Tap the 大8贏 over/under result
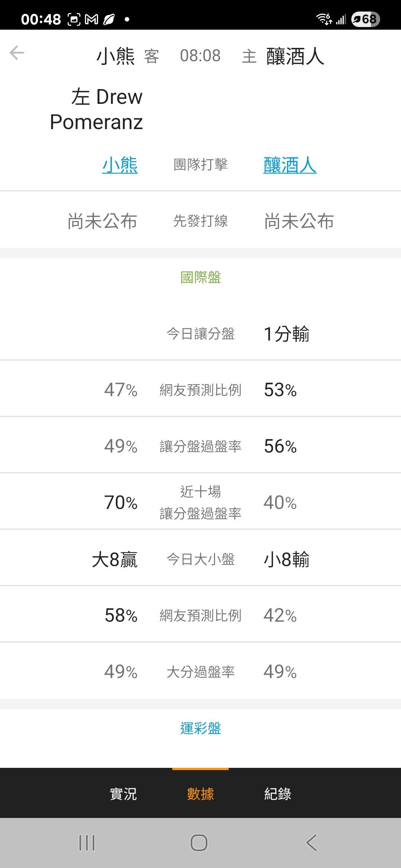The height and width of the screenshot is (868, 401). [115, 559]
